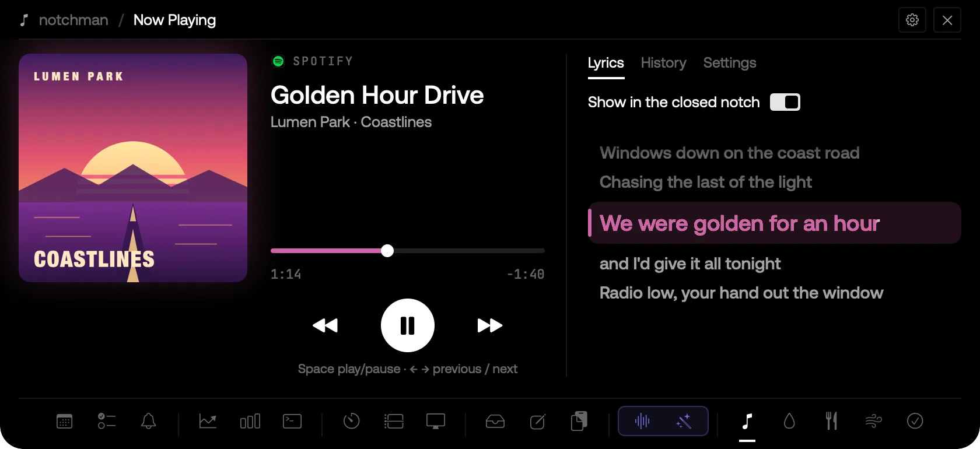Open the calendar icon in the bottom dock
Image resolution: width=980 pixels, height=449 pixels.
coord(64,421)
